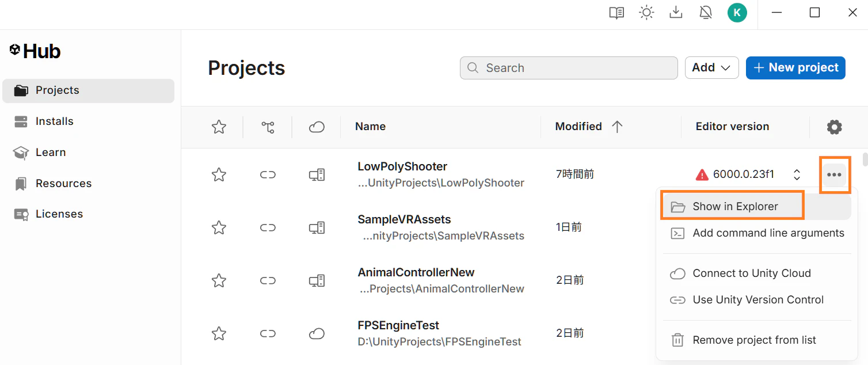
Task: Click Editor version column header
Action: click(732, 127)
